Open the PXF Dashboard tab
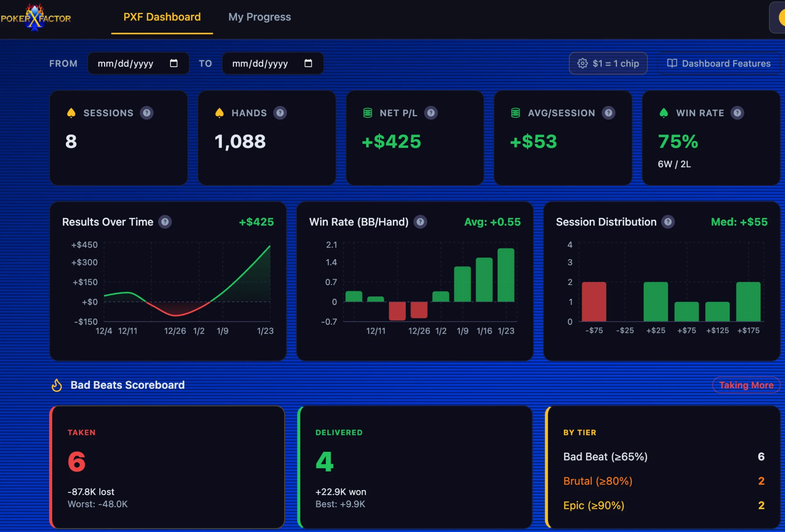 tap(162, 17)
